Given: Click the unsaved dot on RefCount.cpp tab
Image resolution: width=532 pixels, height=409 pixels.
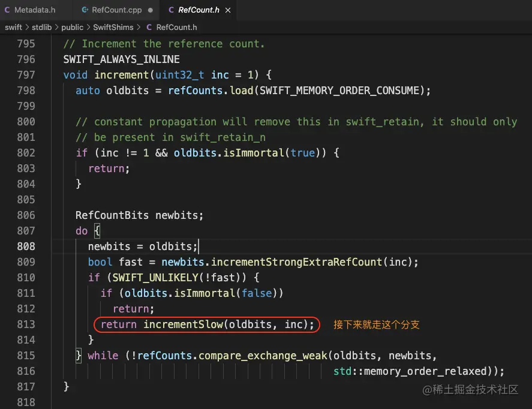Looking at the screenshot, I should click(151, 10).
